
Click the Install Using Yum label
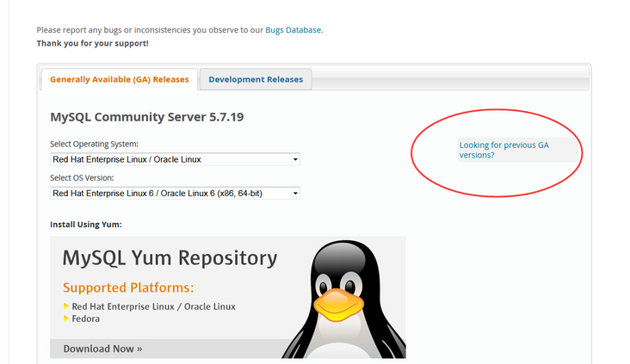coord(85,225)
